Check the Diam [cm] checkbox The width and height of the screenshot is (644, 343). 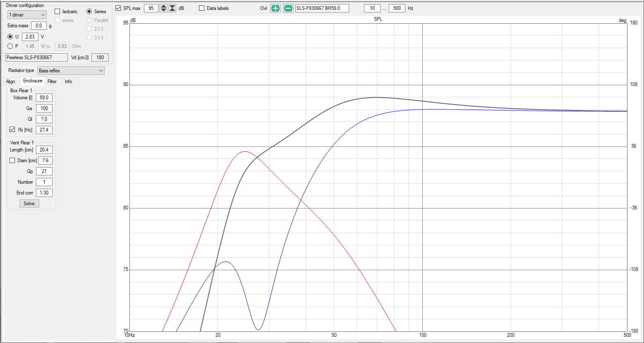12,160
